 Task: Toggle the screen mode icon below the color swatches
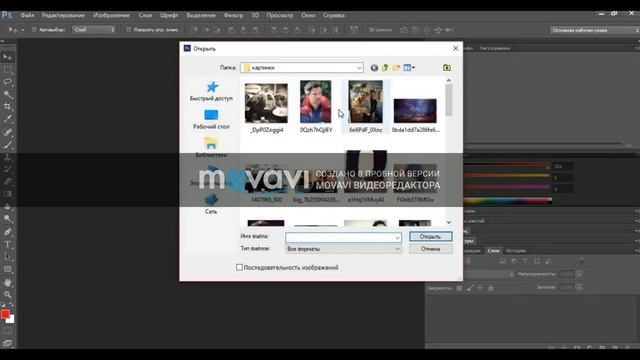(x=8, y=343)
